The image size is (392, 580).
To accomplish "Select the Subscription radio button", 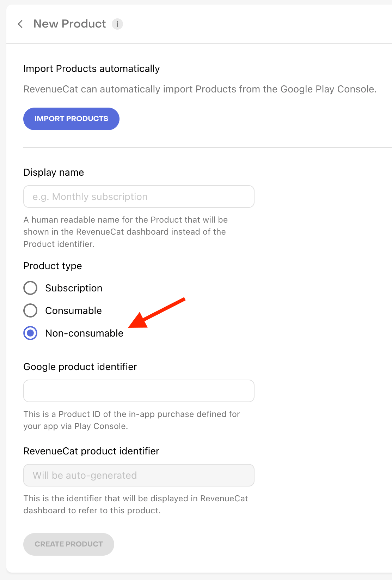I will click(x=30, y=288).
